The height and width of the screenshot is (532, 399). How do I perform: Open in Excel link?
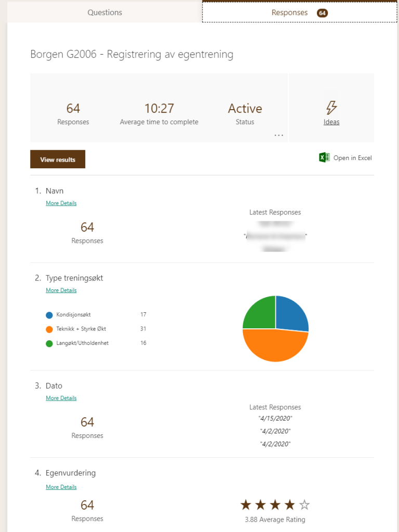pyautogui.click(x=352, y=158)
